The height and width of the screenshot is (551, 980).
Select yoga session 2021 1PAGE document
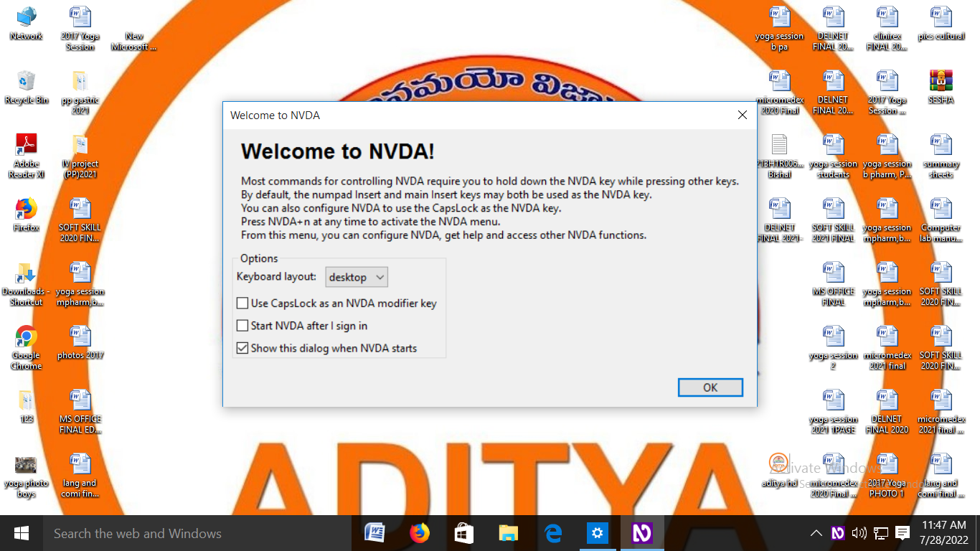(833, 411)
